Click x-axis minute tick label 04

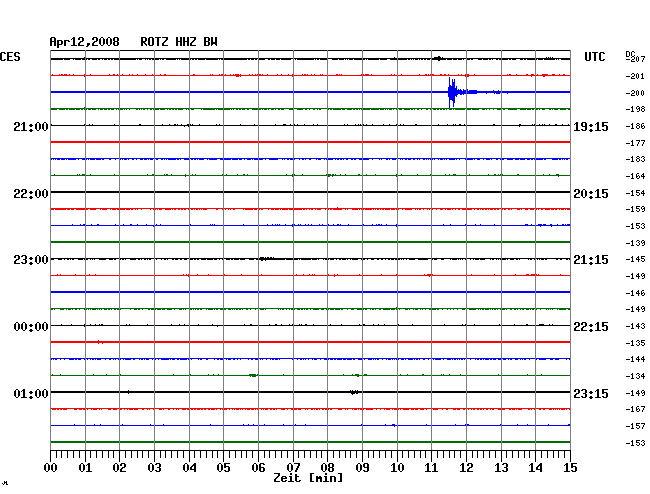point(189,468)
